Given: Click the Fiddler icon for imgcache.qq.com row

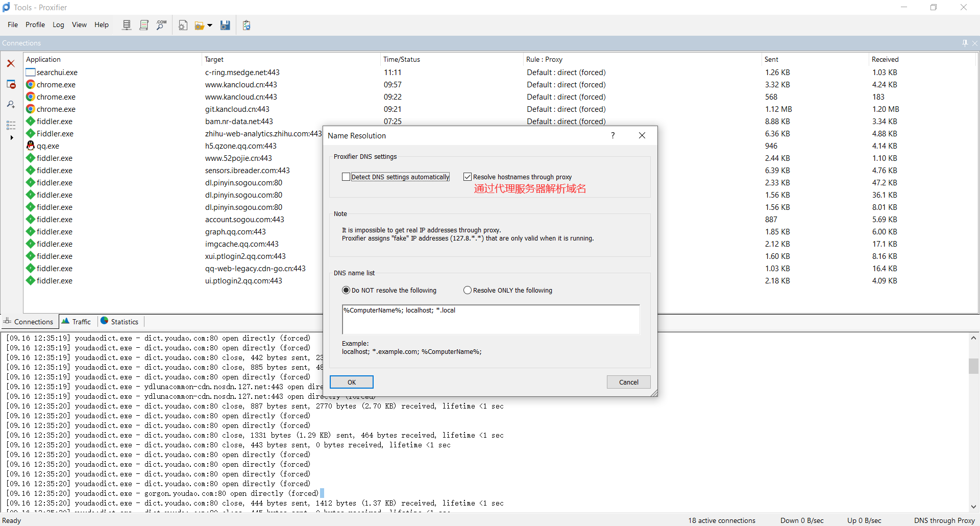Looking at the screenshot, I should point(31,244).
